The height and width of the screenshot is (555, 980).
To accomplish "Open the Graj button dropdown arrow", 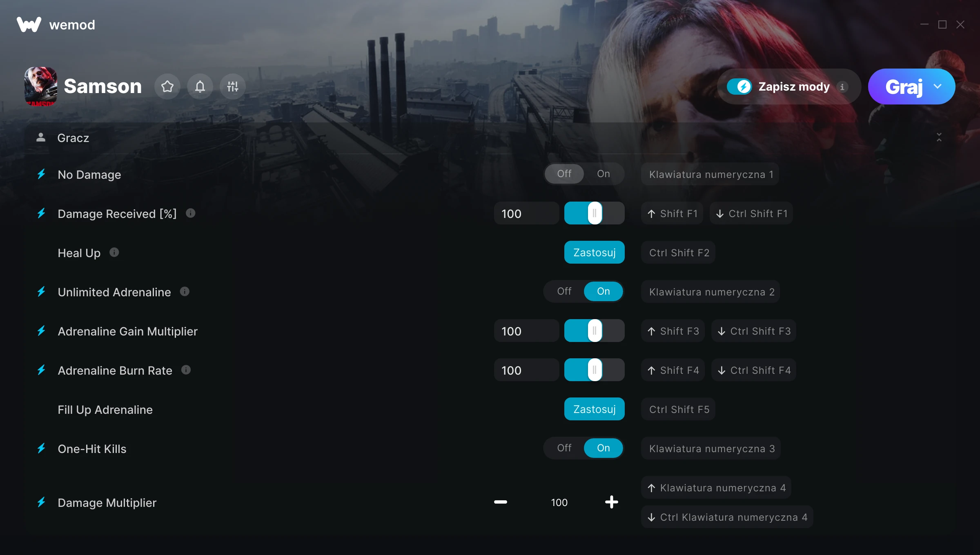I will (x=938, y=87).
